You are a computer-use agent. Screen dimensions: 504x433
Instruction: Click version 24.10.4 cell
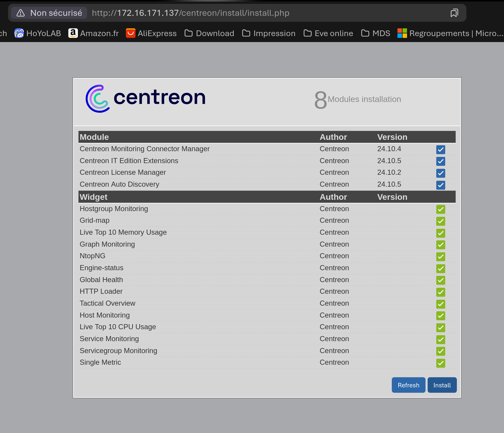(389, 149)
